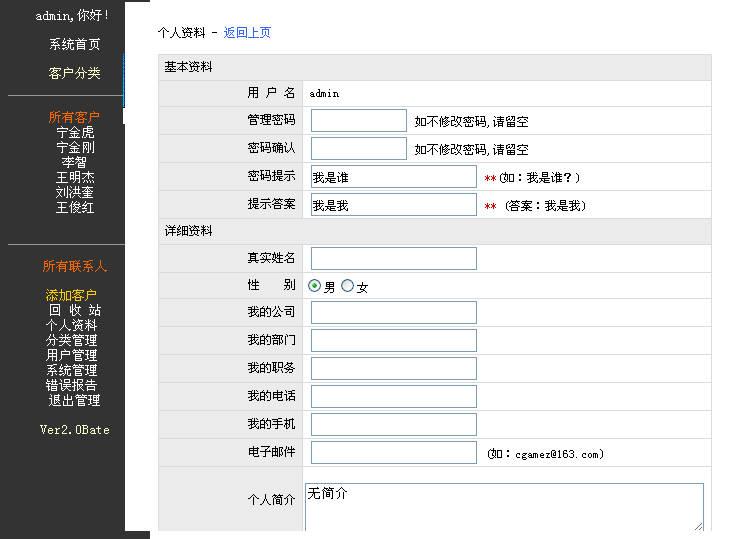The width and height of the screenshot is (731, 539).
Task: Click 添加客户 in the sidebar
Action: click(x=71, y=296)
